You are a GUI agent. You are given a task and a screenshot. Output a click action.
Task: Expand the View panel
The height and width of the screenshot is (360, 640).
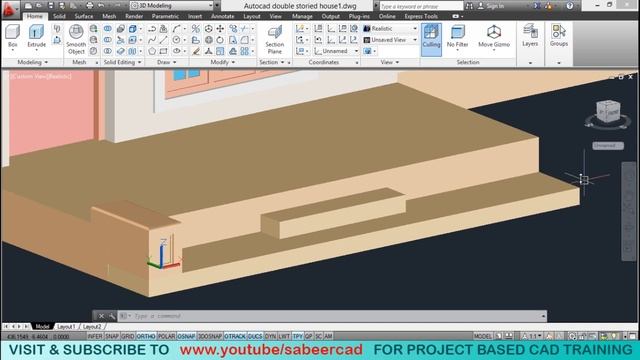pyautogui.click(x=390, y=62)
